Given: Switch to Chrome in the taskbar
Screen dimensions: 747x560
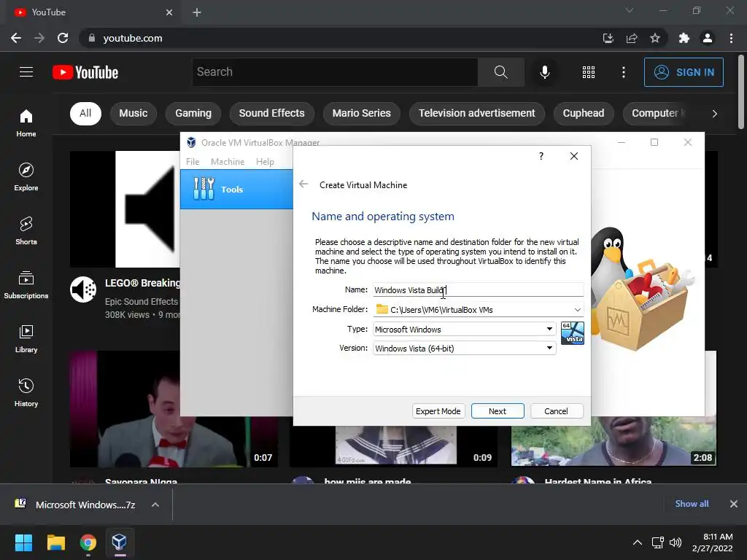Looking at the screenshot, I should (88, 542).
